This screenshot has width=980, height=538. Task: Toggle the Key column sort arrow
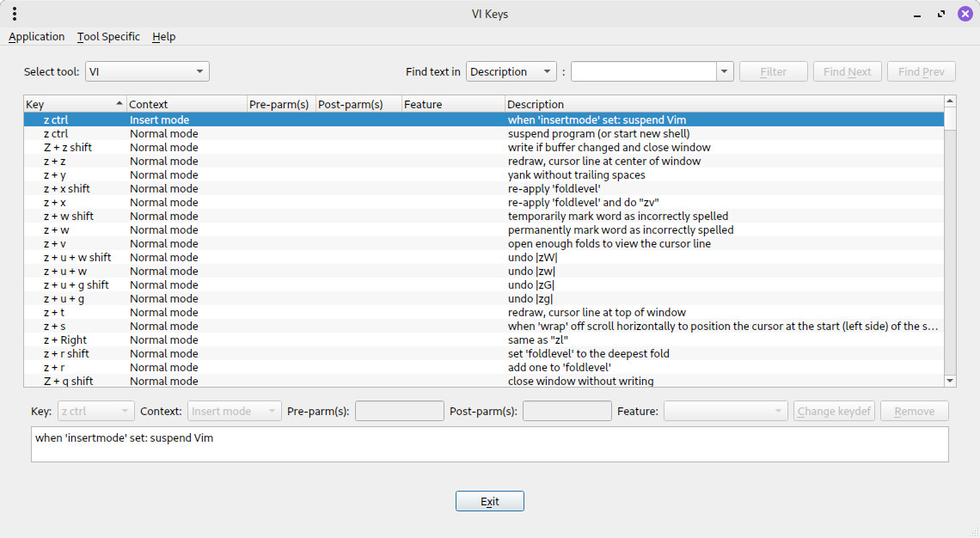(119, 103)
